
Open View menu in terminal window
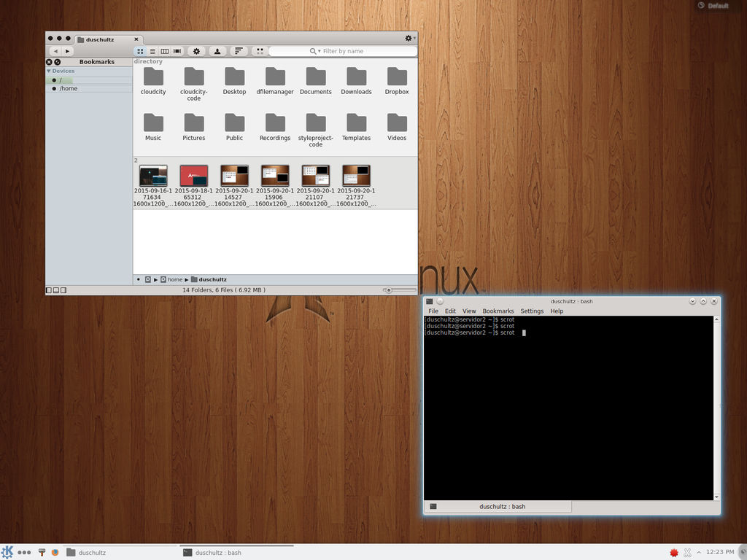click(469, 311)
